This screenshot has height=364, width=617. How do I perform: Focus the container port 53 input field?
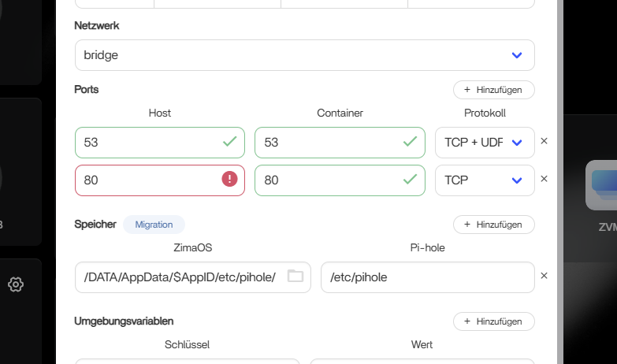point(327,143)
